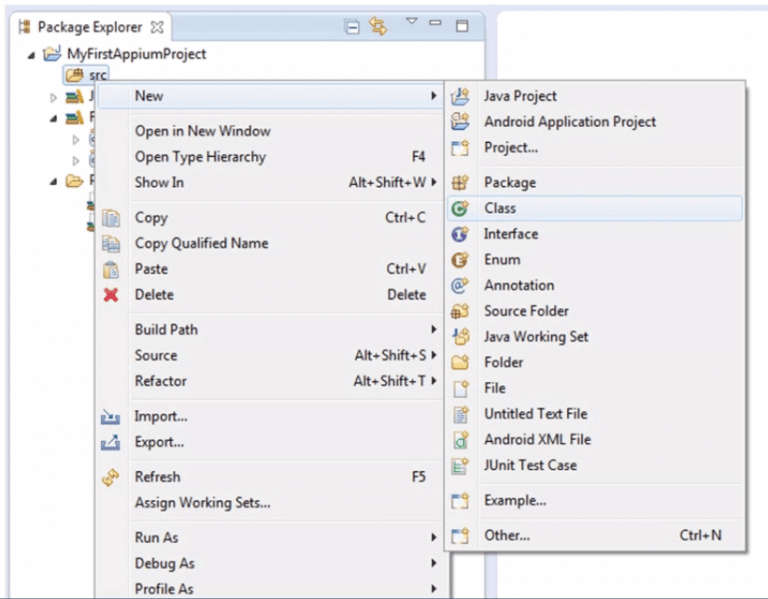Click the Refresh icon in context menu
The height and width of the screenshot is (599, 768).
click(x=111, y=478)
